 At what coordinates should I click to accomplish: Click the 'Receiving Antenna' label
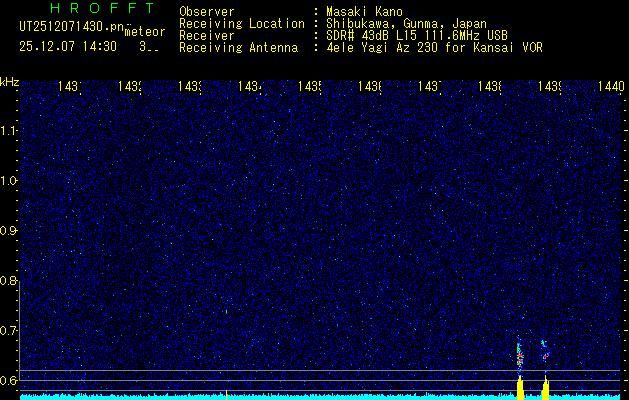click(238, 48)
